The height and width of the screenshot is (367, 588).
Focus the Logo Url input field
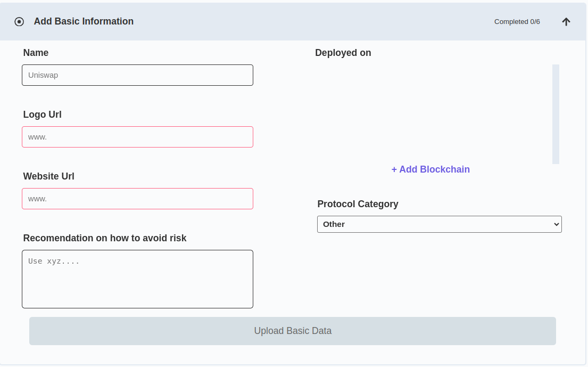pos(138,137)
